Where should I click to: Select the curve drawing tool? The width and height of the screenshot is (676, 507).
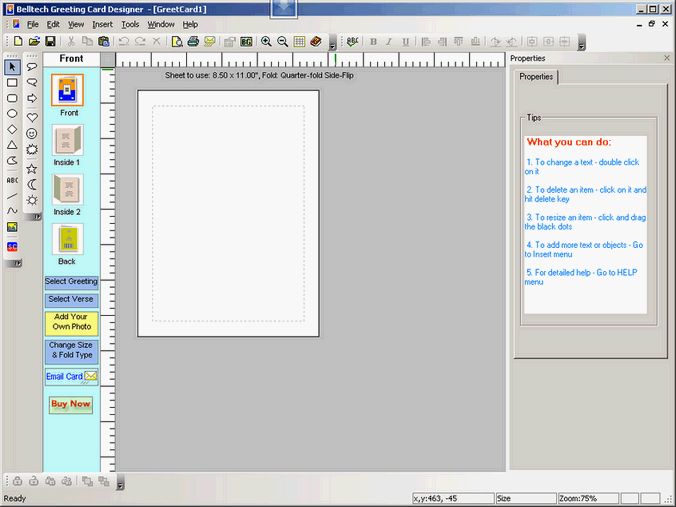point(12,211)
